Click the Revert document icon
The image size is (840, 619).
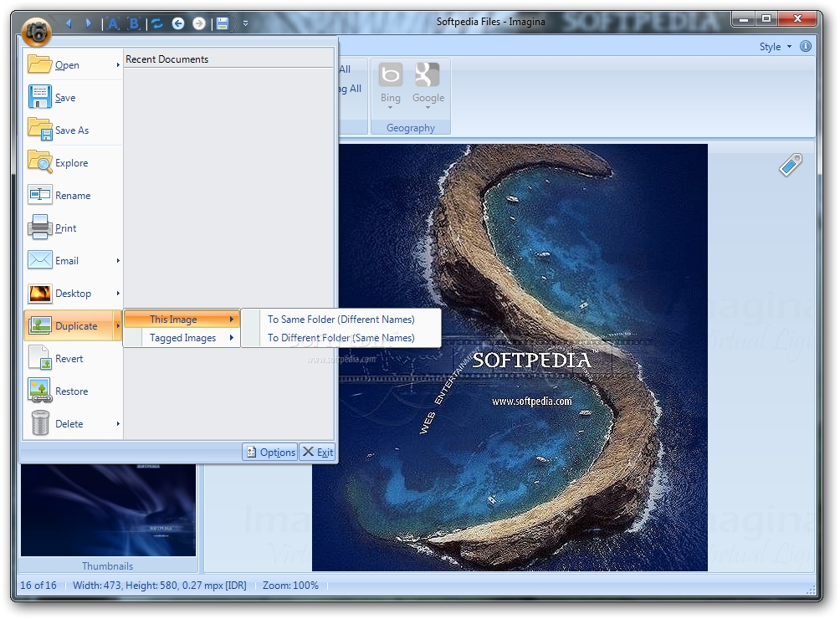pos(39,358)
